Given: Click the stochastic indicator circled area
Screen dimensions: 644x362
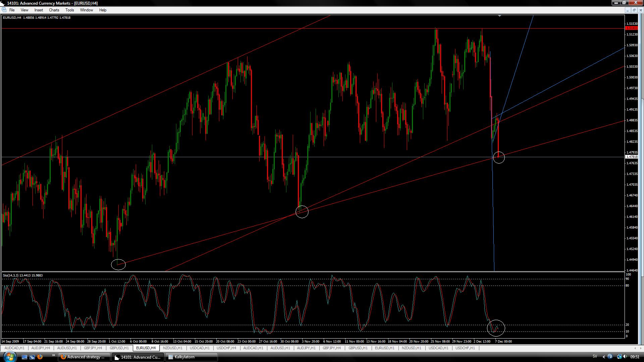Looking at the screenshot, I should point(496,328).
